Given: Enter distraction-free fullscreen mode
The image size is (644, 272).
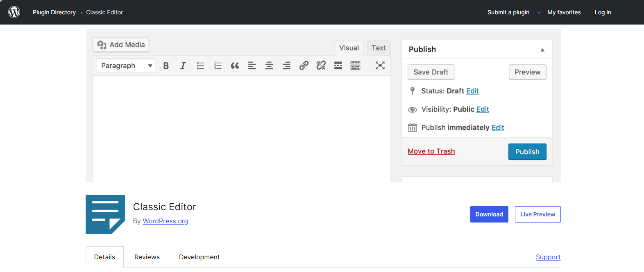Looking at the screenshot, I should click(x=380, y=65).
